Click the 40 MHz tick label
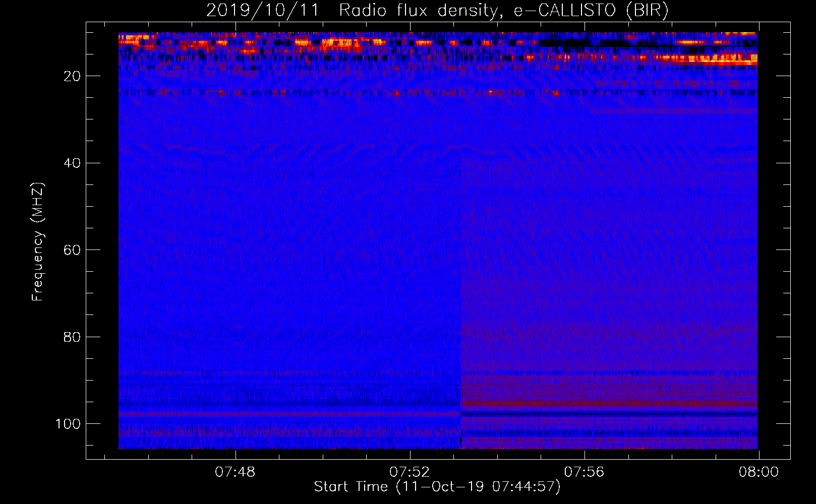 tap(73, 163)
